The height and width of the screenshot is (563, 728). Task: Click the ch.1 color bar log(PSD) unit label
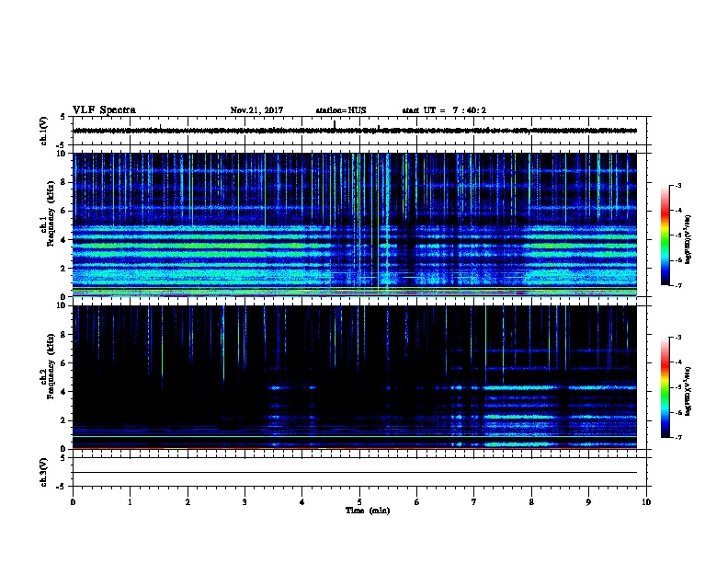click(x=688, y=239)
